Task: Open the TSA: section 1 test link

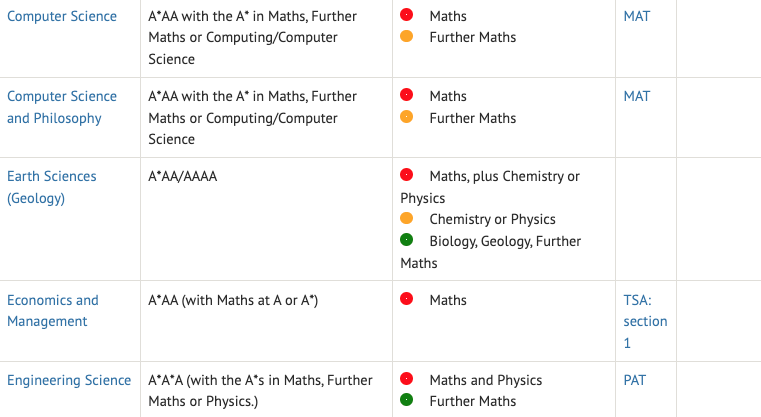Action: point(645,321)
